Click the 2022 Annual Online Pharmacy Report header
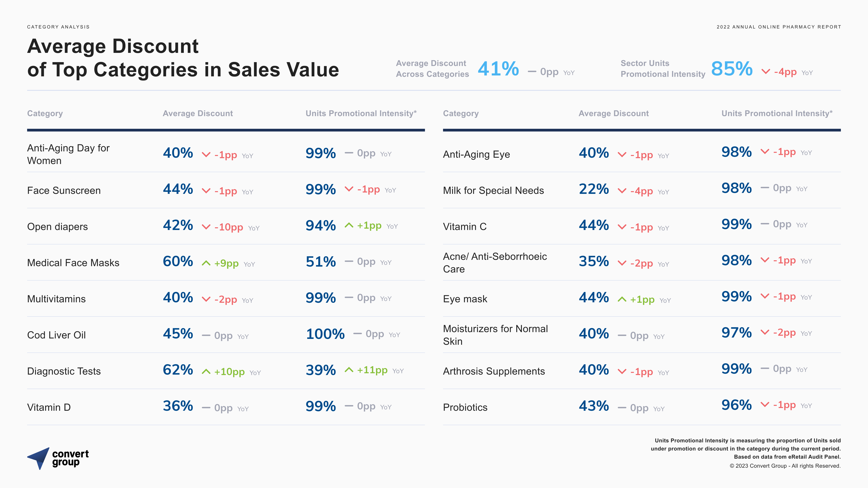This screenshot has width=868, height=488. pos(779,27)
